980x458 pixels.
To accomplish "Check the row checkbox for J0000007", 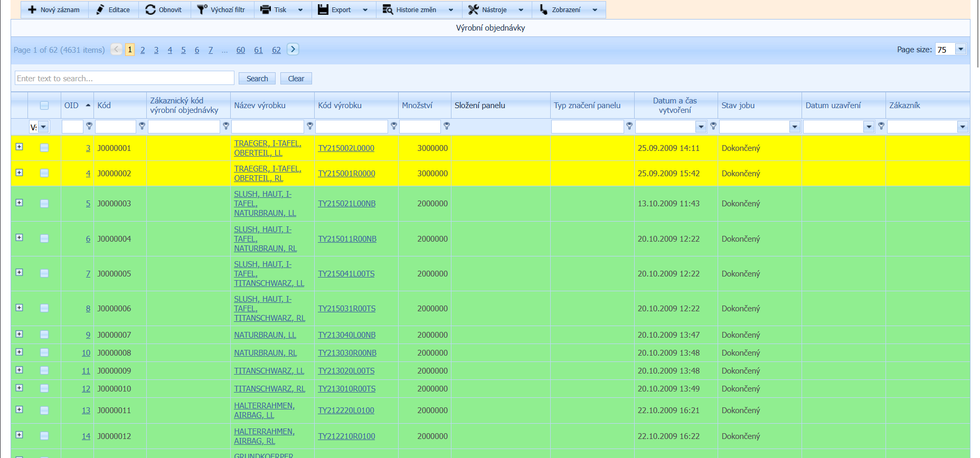I will tap(44, 335).
